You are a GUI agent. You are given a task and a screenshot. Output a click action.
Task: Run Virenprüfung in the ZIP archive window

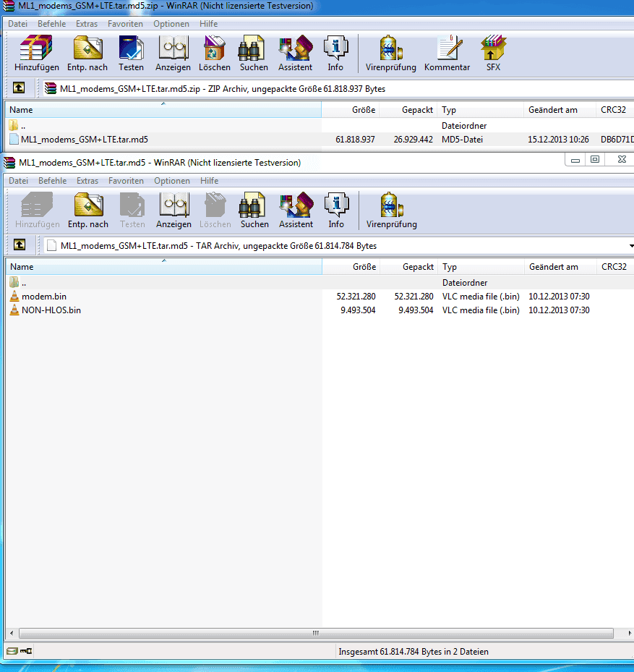[x=390, y=48]
